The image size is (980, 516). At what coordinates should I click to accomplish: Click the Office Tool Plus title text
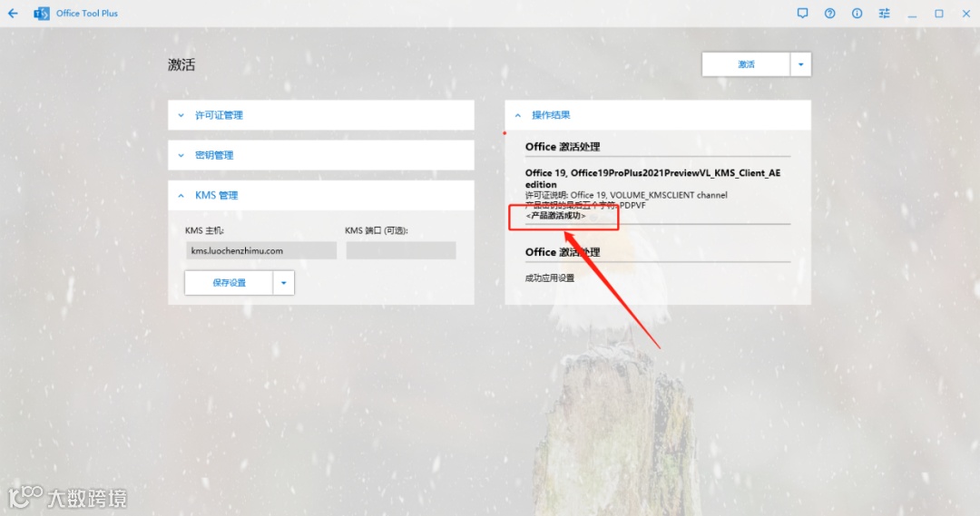tap(87, 13)
